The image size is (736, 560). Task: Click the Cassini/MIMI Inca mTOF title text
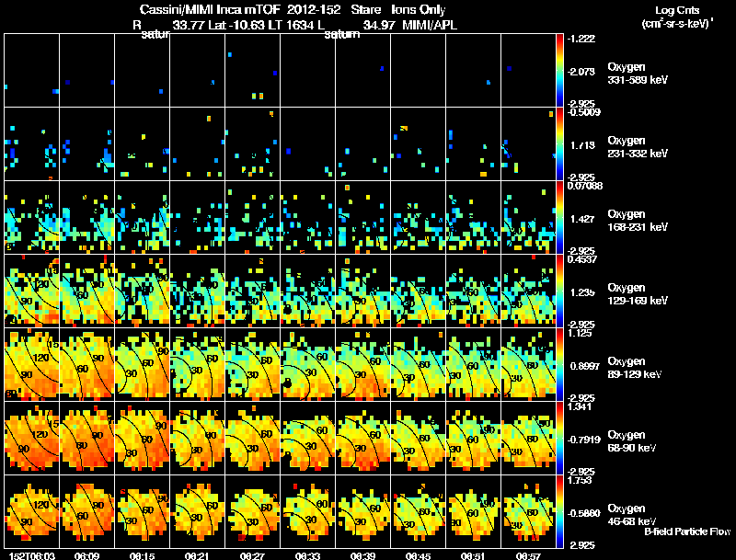(211, 10)
